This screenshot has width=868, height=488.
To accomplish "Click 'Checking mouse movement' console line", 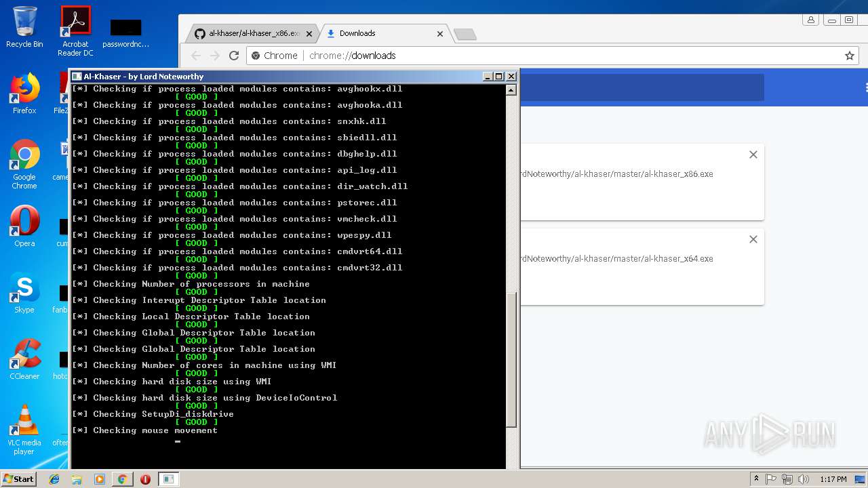I will point(145,430).
